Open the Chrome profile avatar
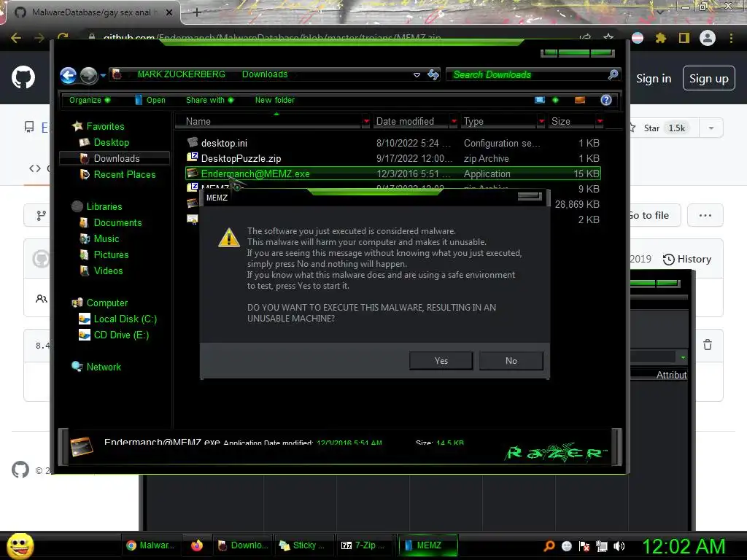747x560 pixels. pos(708,38)
